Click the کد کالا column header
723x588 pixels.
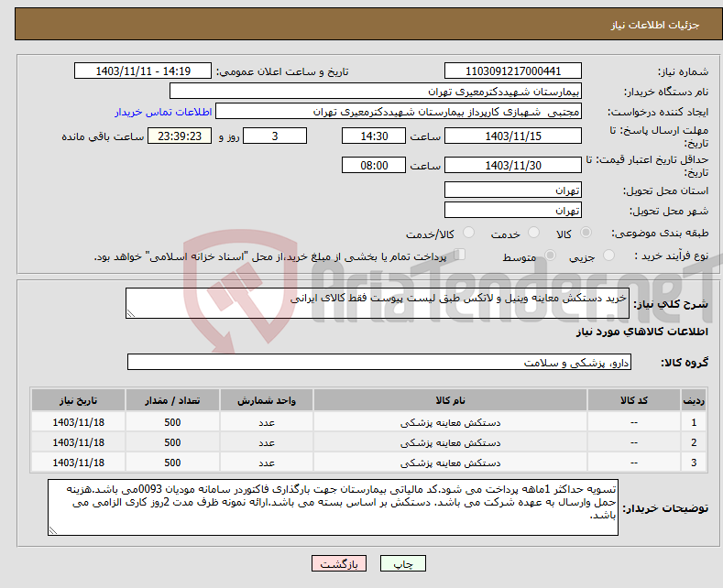click(634, 400)
